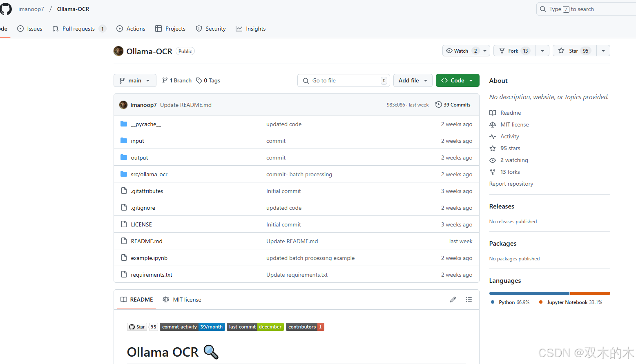Open the Pull requests tab
Viewport: 636px width, 364px height.
pyautogui.click(x=79, y=29)
